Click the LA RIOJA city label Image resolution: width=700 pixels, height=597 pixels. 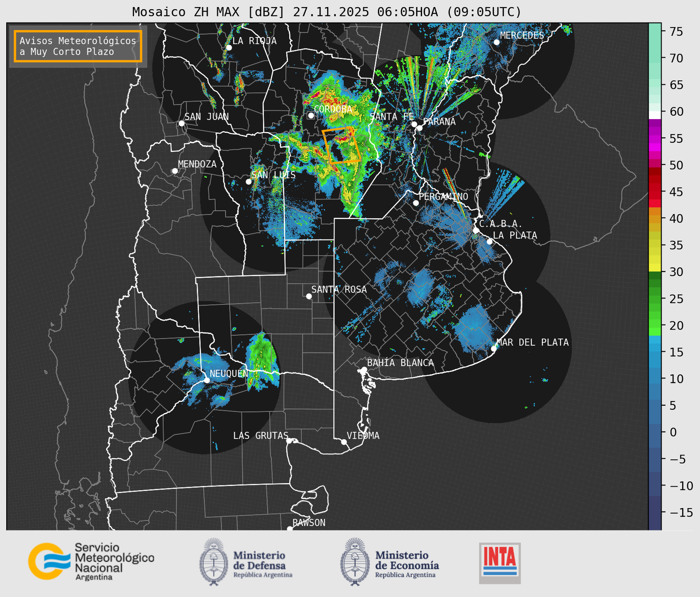pos(254,41)
